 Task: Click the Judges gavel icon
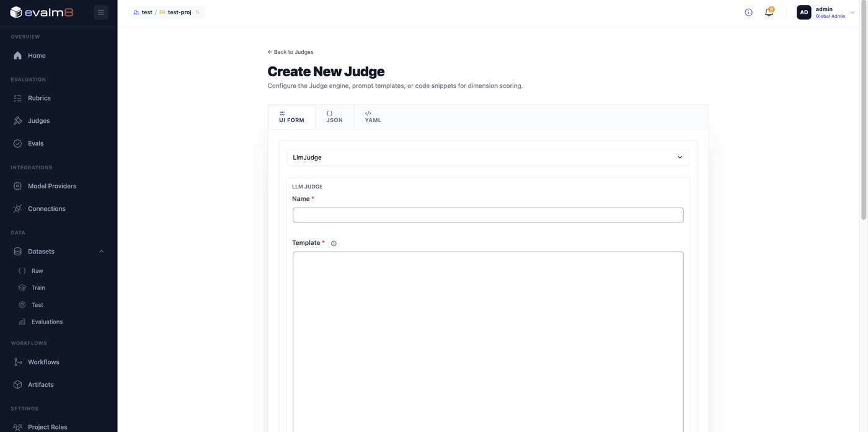coord(18,121)
